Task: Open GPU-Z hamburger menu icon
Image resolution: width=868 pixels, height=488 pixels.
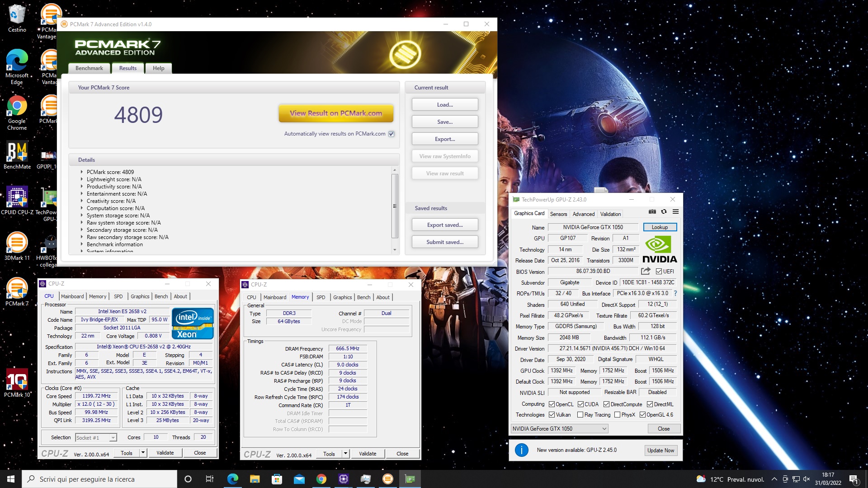Action: coord(675,211)
